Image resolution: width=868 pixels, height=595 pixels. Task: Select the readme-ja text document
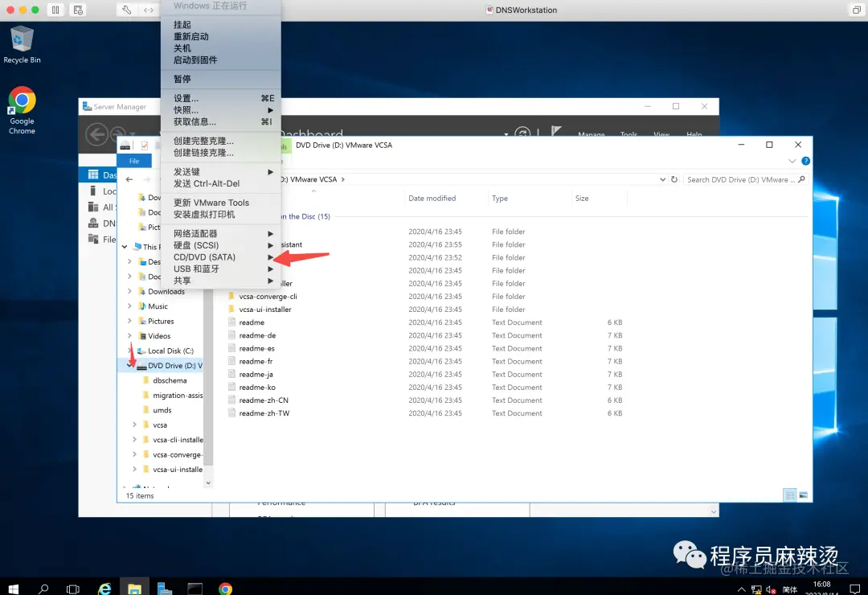256,374
